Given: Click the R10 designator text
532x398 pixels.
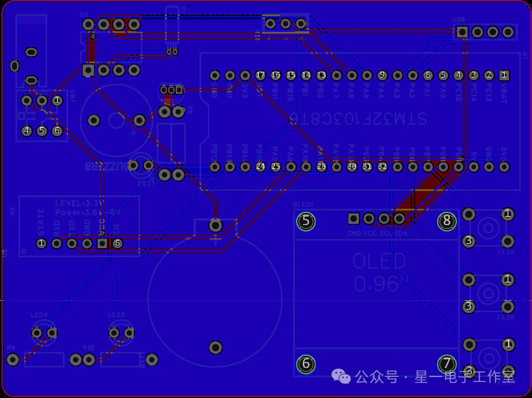Looking at the screenshot, I should pos(88,348).
